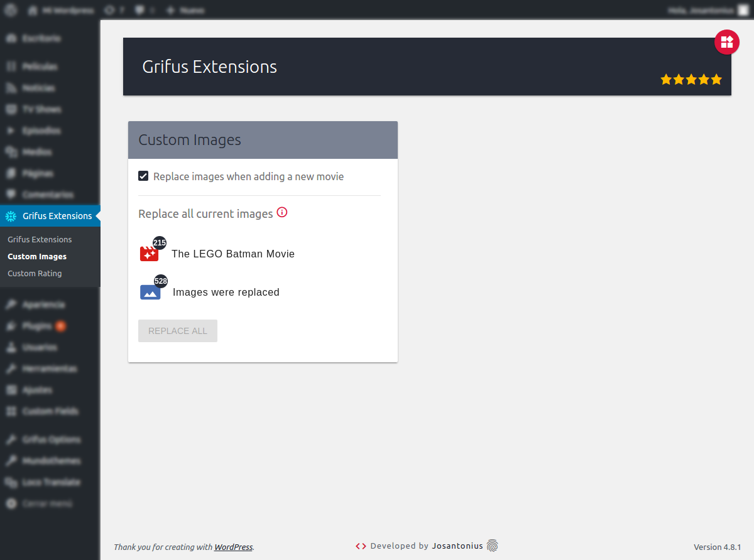Click the Apariencia brush icon in sidebar
Image resolution: width=754 pixels, height=560 pixels.
[11, 304]
